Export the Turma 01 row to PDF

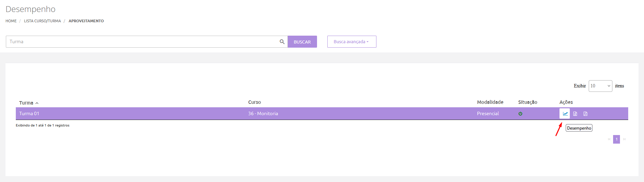(586, 114)
